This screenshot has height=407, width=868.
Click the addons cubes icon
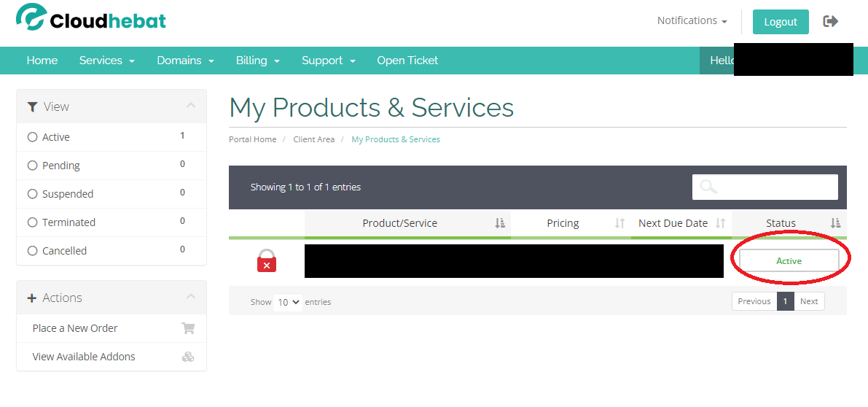tap(188, 357)
